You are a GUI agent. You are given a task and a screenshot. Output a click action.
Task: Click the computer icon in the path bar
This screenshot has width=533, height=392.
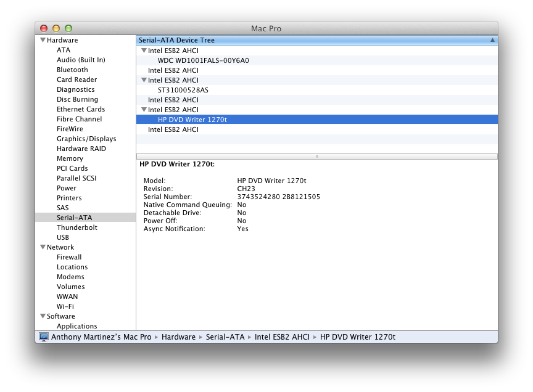coord(44,337)
